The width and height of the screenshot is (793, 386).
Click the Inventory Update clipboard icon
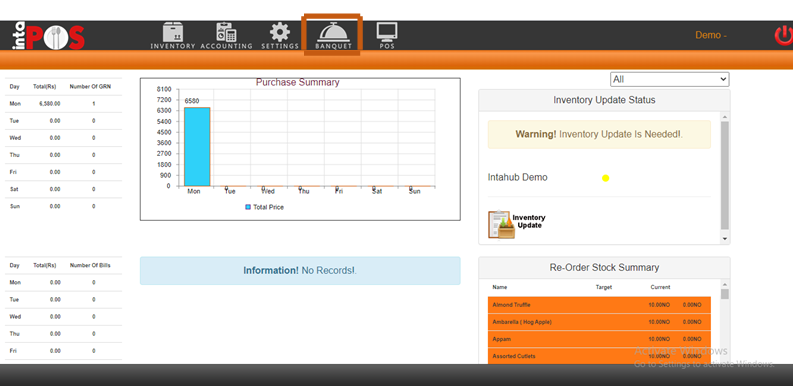501,224
